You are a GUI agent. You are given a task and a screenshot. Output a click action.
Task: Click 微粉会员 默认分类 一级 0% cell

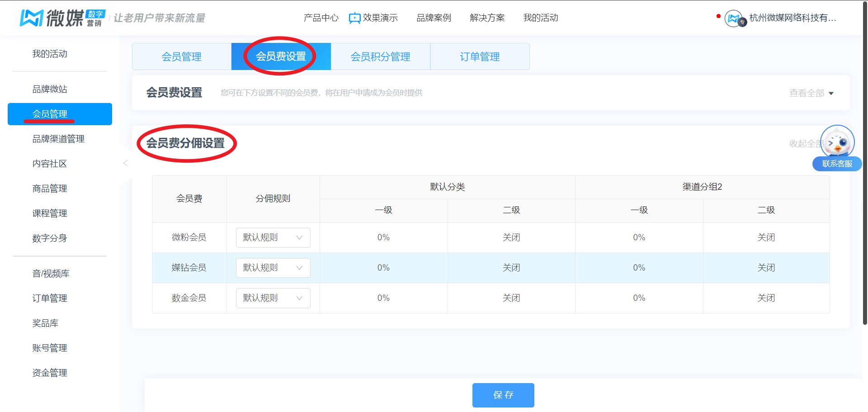(x=383, y=238)
